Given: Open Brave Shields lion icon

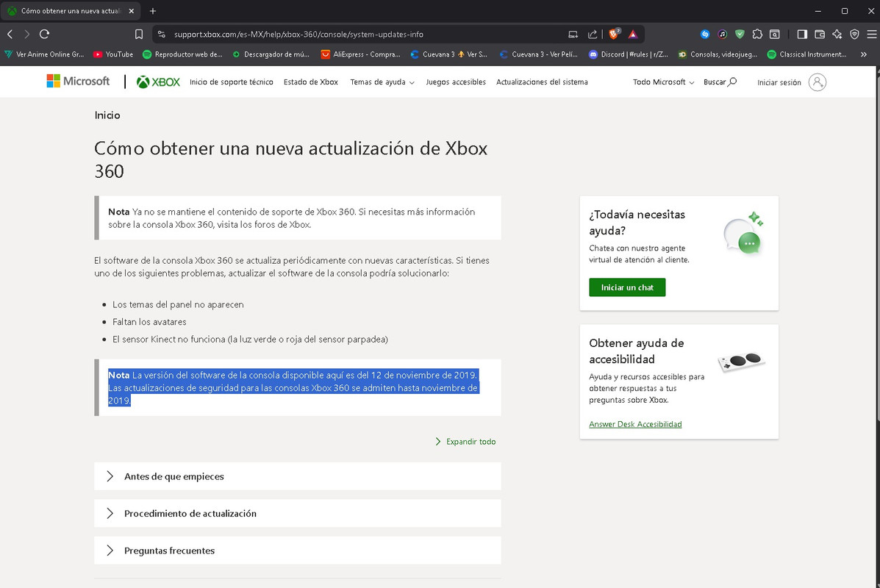Looking at the screenshot, I should (x=613, y=35).
